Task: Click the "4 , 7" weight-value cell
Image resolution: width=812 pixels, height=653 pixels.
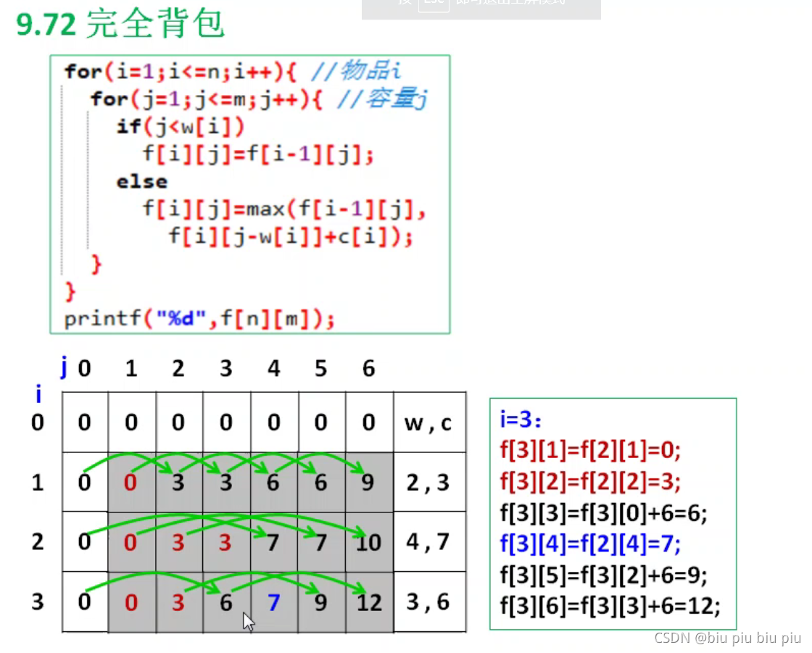Action: coord(430,541)
